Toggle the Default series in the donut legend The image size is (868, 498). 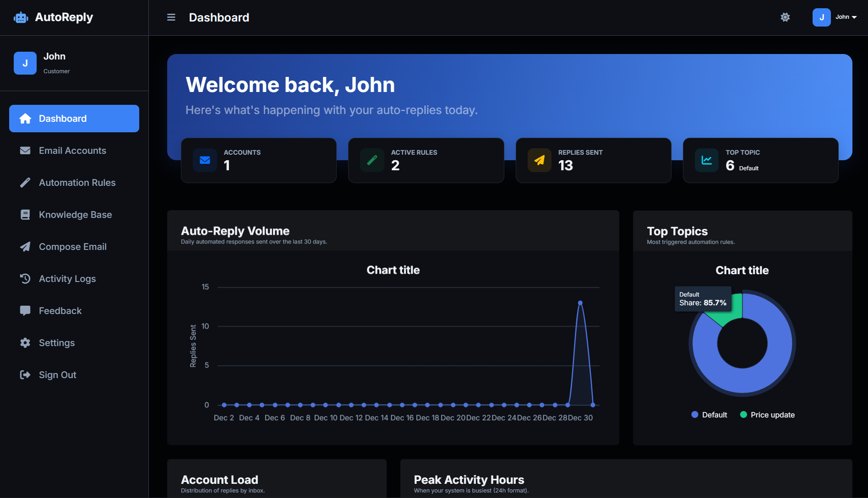709,415
